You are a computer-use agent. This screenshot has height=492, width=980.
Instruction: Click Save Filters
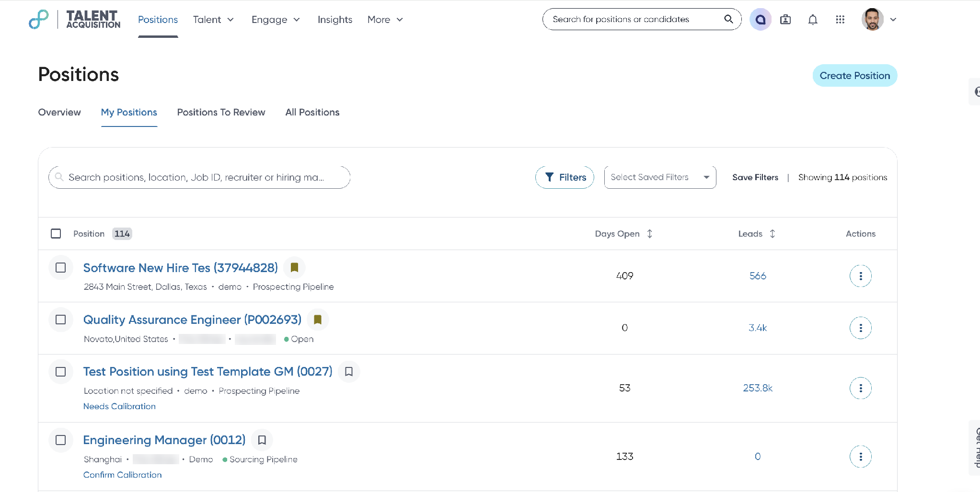tap(755, 177)
